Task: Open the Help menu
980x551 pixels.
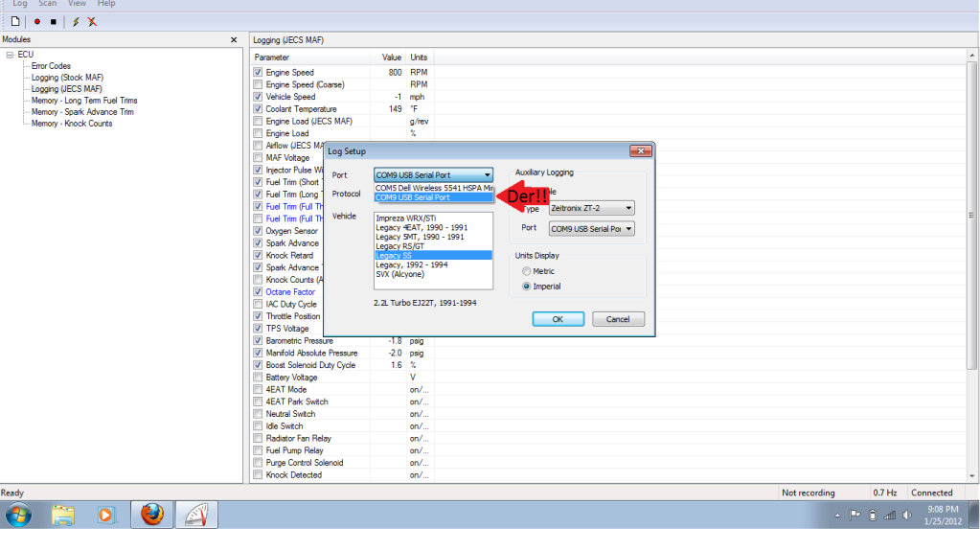Action: (x=106, y=4)
